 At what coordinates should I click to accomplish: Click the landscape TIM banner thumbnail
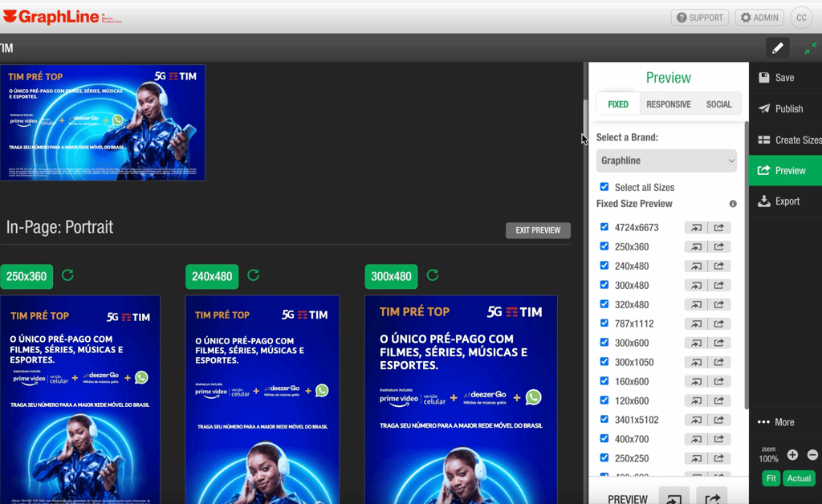[x=103, y=123]
